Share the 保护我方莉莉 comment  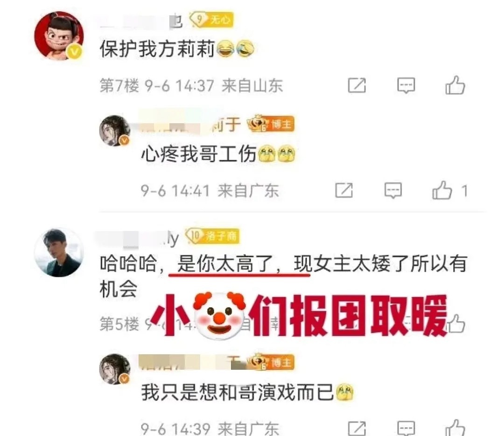[357, 85]
